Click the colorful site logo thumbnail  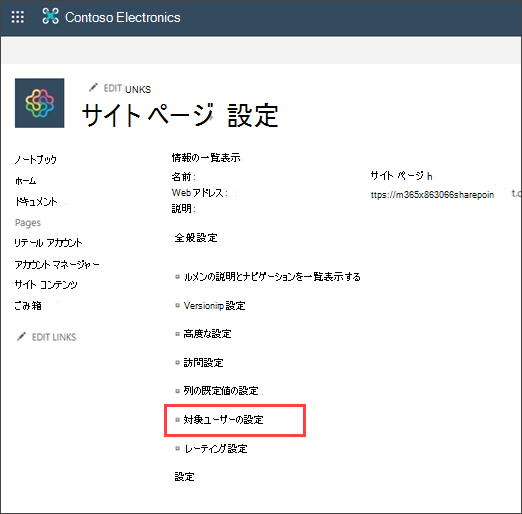(x=40, y=103)
